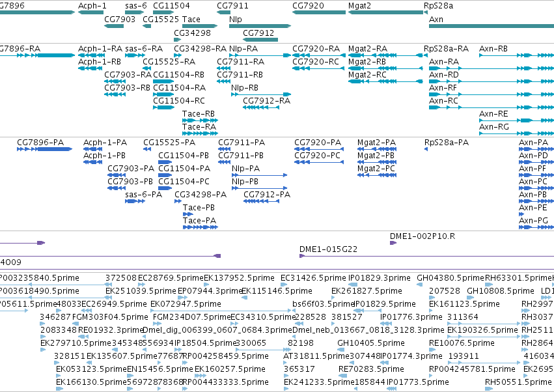Select the sas-6 gene label
Image resolution: width=554 pixels, height=392 pixels.
(x=136, y=6)
